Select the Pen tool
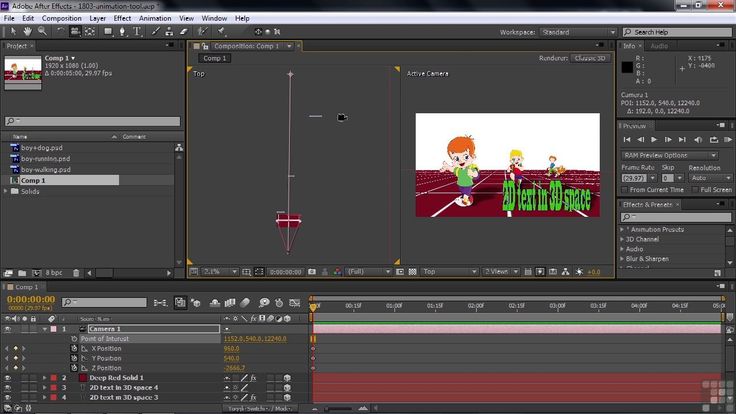Screen dimensions: 736x414 [x=123, y=31]
